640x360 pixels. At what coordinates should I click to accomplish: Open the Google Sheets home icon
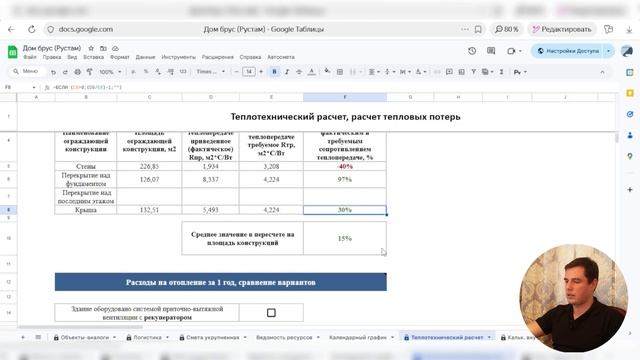[13, 52]
